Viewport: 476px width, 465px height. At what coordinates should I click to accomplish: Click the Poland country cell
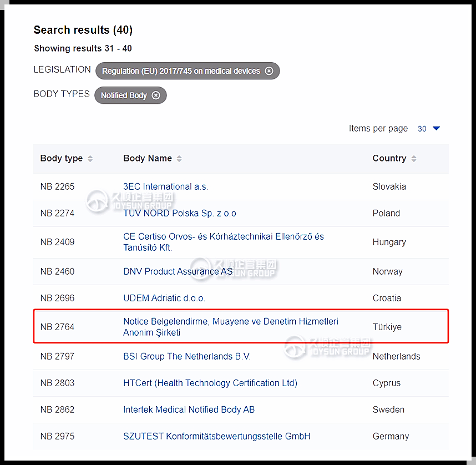(386, 213)
